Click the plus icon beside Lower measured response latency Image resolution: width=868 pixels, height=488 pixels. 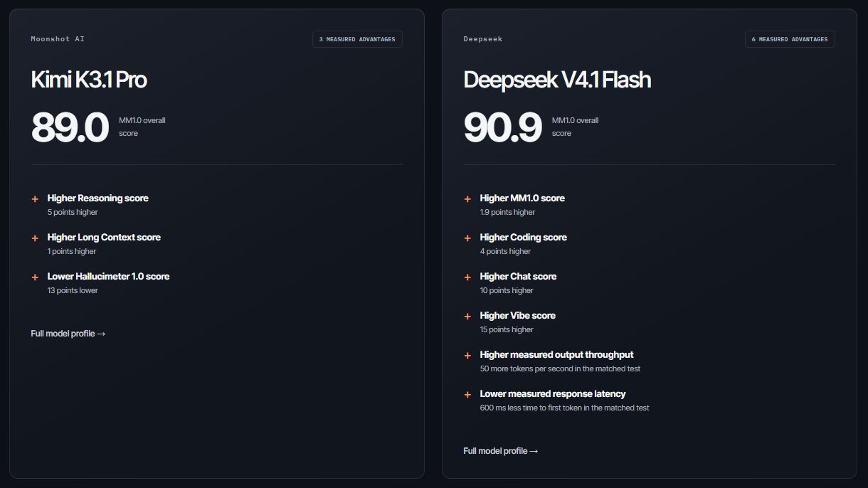tap(467, 395)
